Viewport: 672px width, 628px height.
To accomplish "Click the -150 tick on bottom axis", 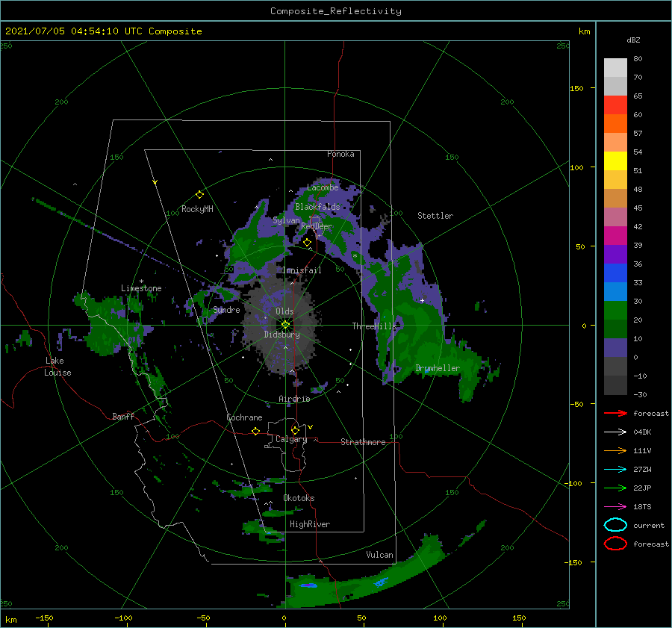I will (x=44, y=618).
